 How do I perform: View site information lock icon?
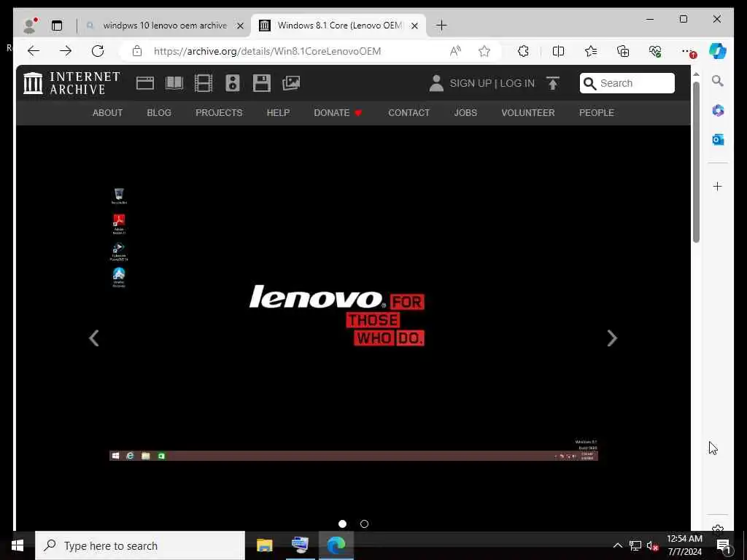(x=137, y=51)
